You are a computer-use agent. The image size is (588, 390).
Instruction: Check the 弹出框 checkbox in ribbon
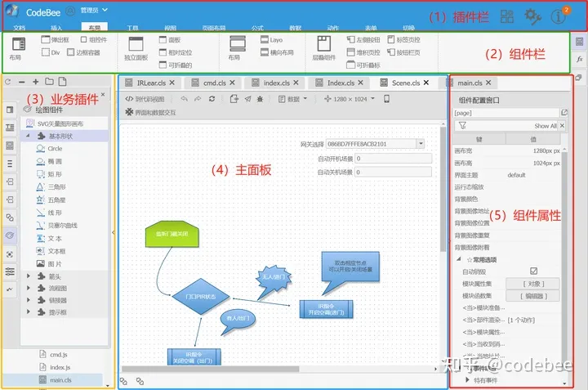tap(46, 38)
